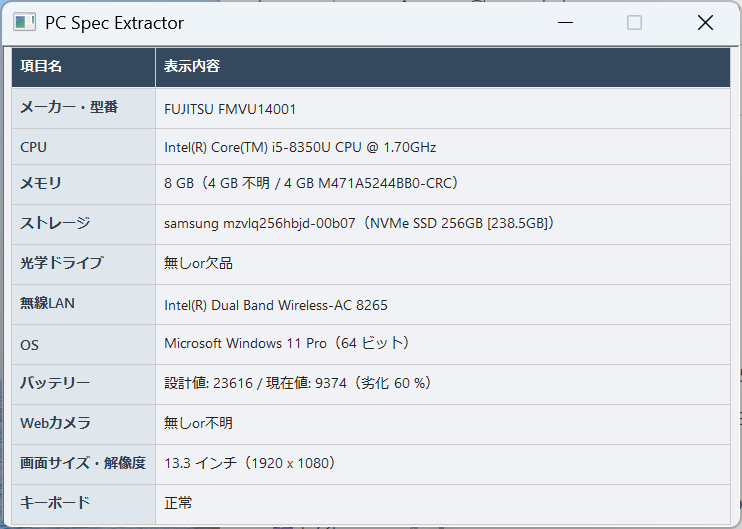Click the 無線LAN row label
Image resolution: width=742 pixels, height=529 pixels.
click(47, 303)
